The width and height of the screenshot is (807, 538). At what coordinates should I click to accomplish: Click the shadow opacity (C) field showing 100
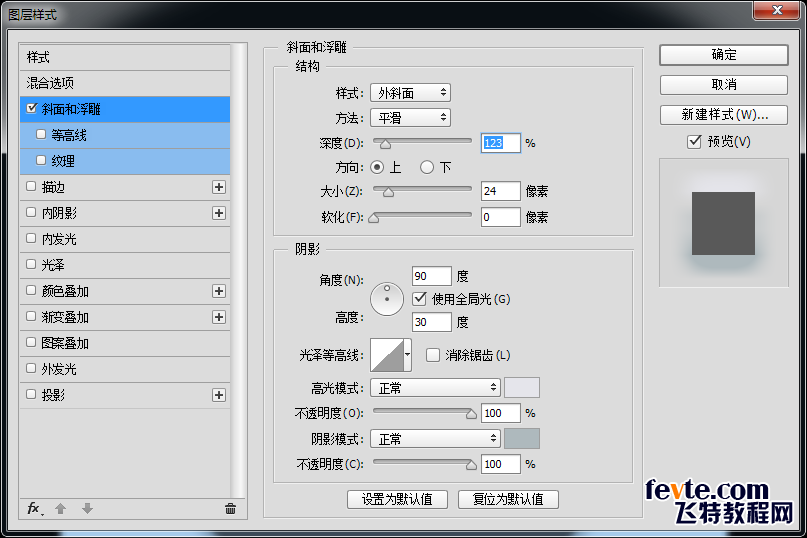(x=501, y=464)
